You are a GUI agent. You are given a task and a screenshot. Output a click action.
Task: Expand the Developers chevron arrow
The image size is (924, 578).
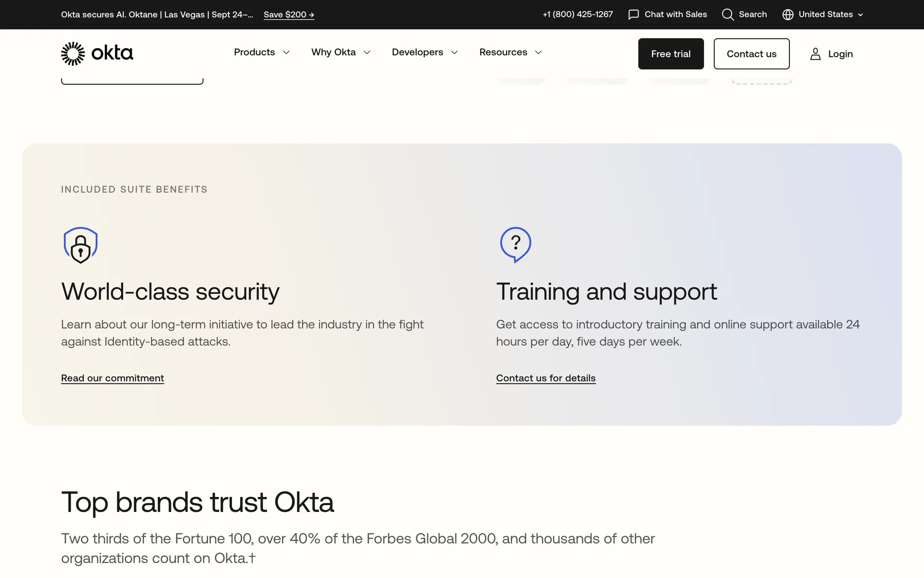(x=454, y=53)
